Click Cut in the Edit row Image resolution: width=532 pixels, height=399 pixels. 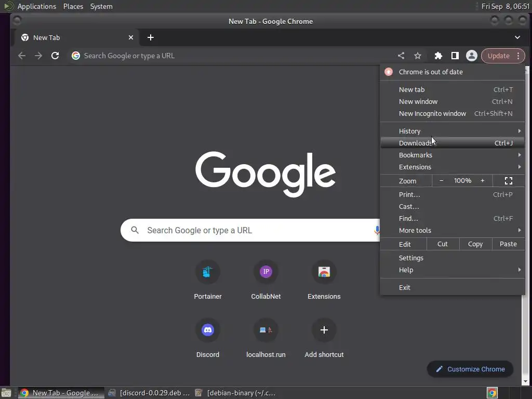(x=443, y=244)
